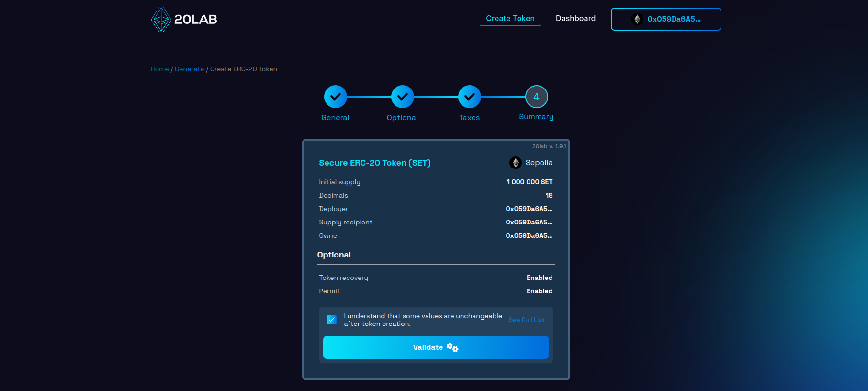Screen dimensions: 868x391
Task: Click the Token recovery Enabled value
Action: click(540, 278)
